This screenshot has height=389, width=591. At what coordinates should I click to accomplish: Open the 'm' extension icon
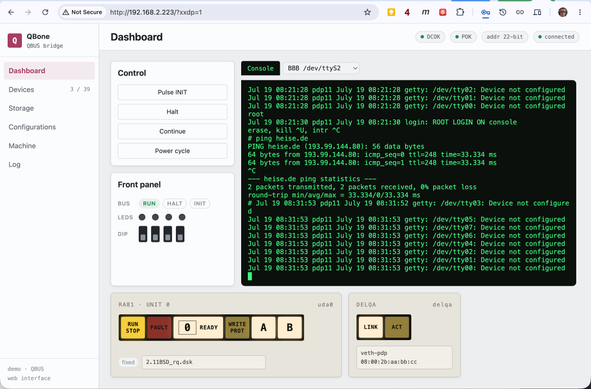426,12
